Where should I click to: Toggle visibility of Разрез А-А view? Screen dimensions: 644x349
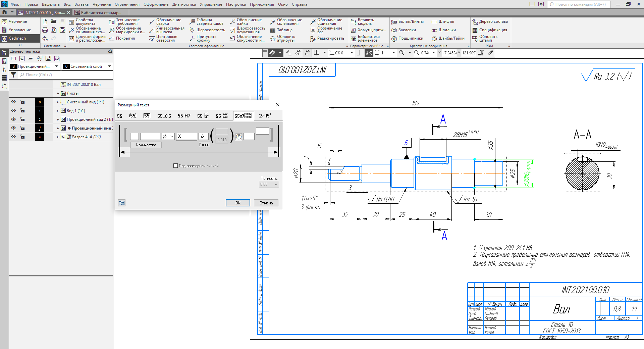click(13, 137)
